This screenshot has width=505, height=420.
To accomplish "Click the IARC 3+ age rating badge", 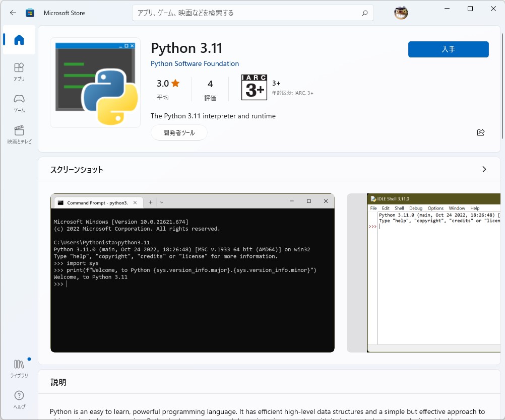I will (254, 87).
